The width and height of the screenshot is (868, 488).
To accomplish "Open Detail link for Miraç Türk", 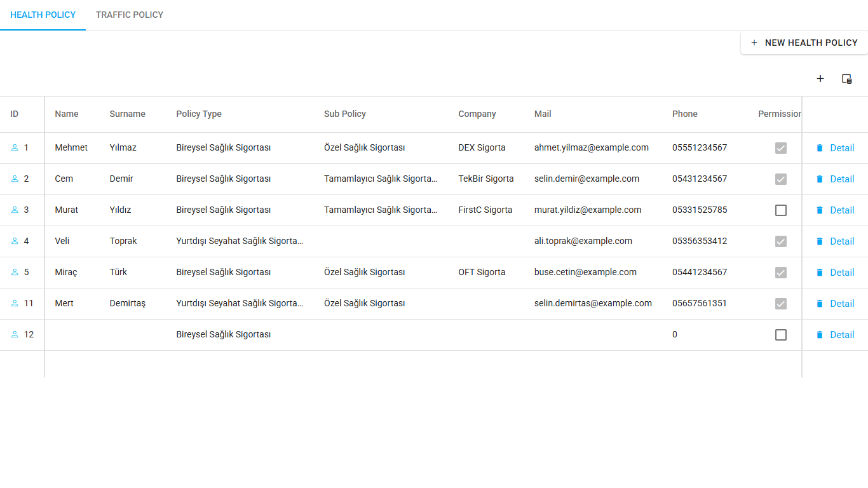I will click(x=842, y=273).
